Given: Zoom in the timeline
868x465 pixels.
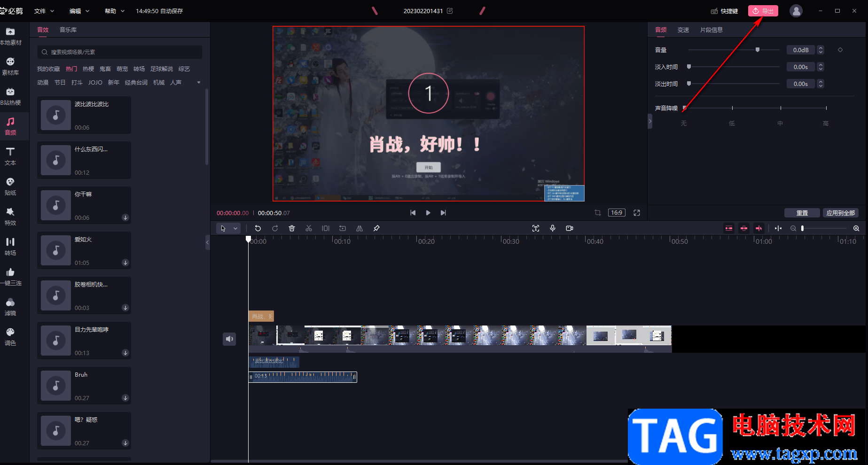Looking at the screenshot, I should click(856, 228).
